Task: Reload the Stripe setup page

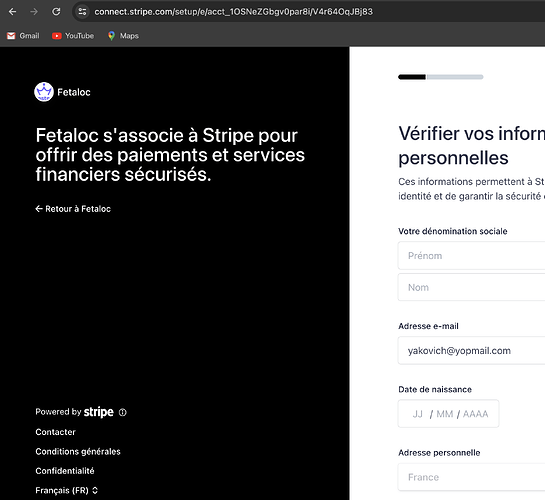Action: click(56, 11)
